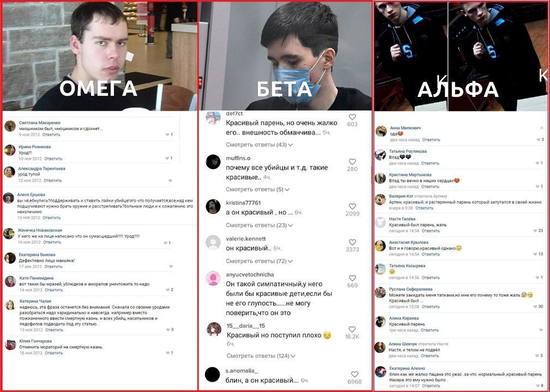Like s.anomalia_ comment with 6968 likes

click(355, 374)
